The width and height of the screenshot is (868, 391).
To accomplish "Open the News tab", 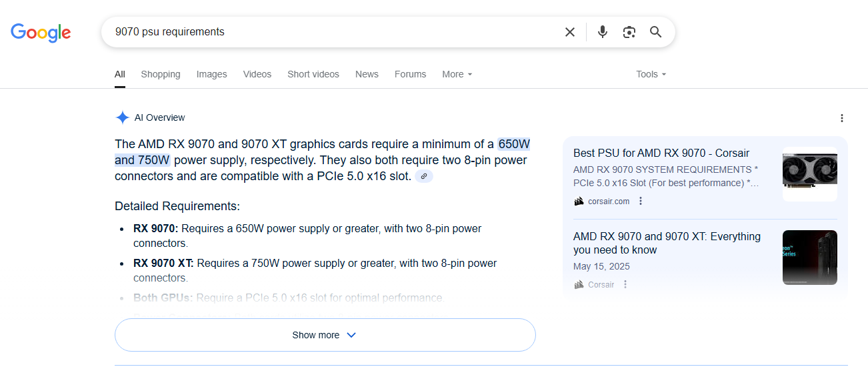I will 367,74.
